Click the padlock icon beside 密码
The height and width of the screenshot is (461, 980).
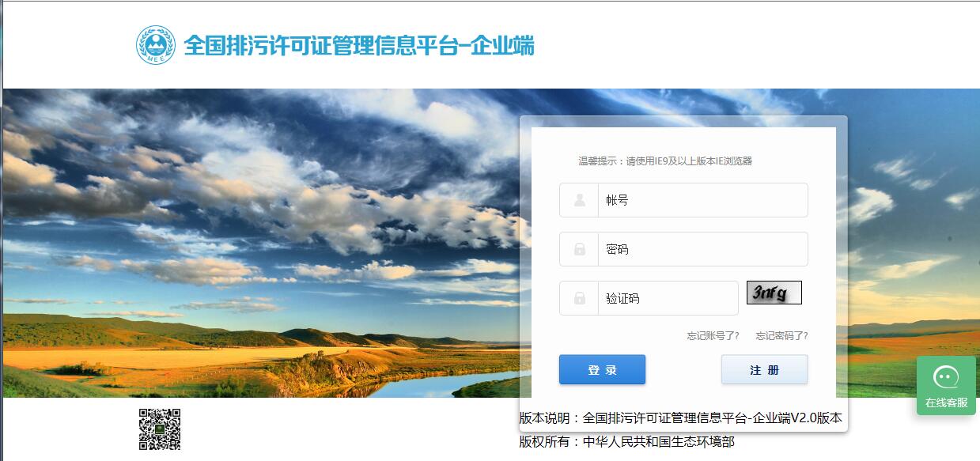(580, 249)
